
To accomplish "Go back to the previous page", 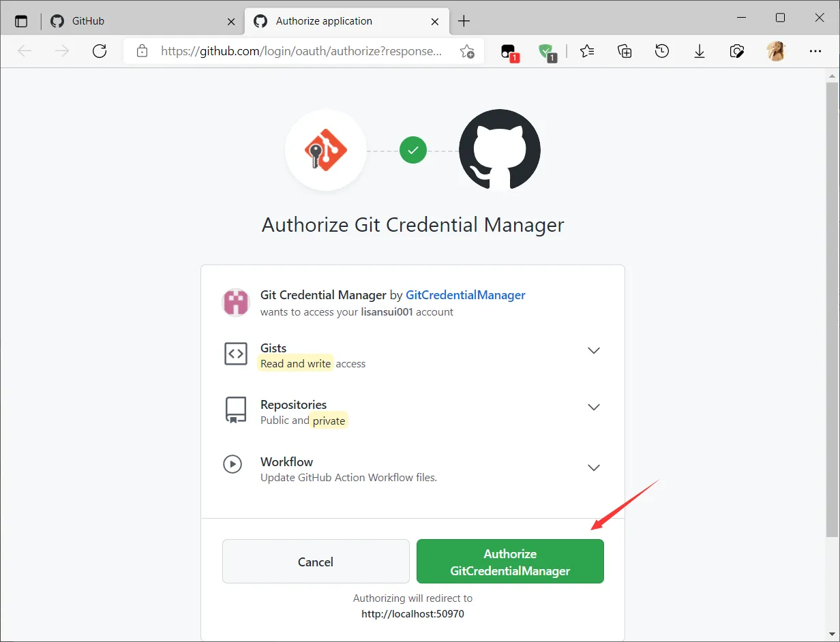I will pyautogui.click(x=25, y=51).
